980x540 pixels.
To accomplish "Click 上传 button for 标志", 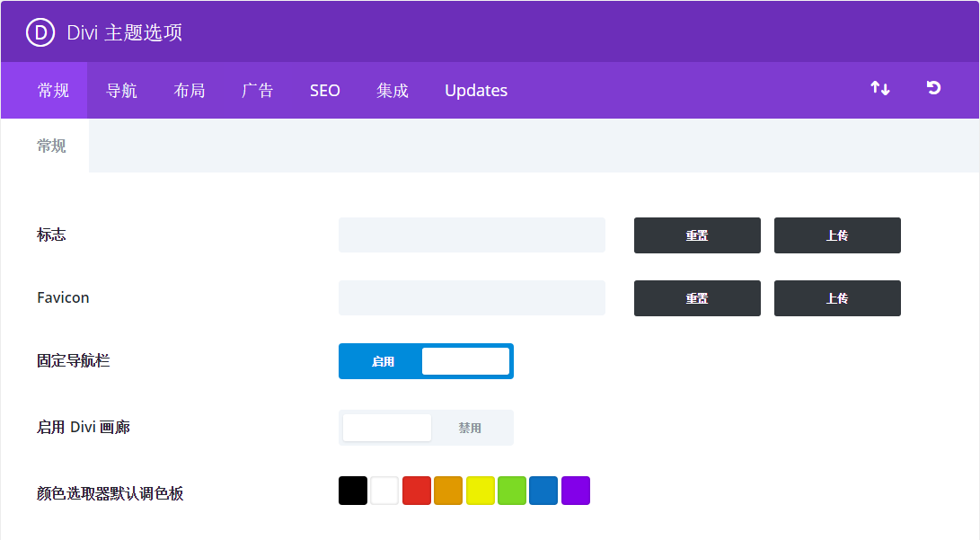I will click(x=837, y=235).
